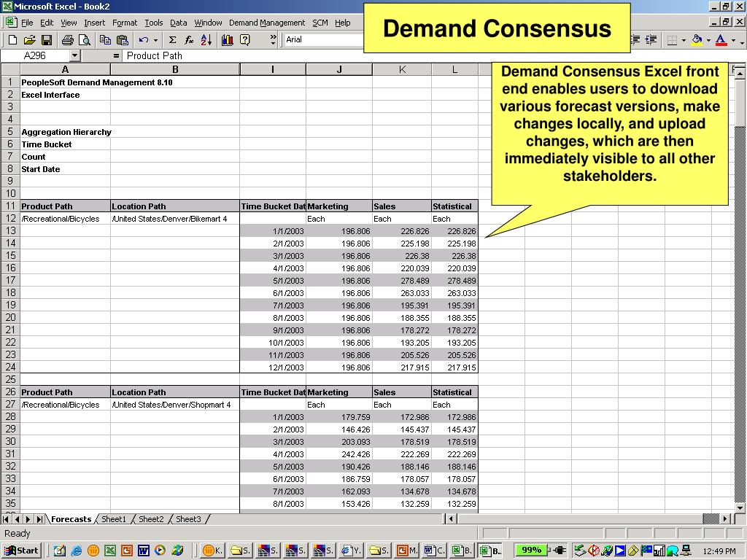Open the Fill Color dropdown arrow
This screenshot has height=560, width=747.
tap(708, 40)
